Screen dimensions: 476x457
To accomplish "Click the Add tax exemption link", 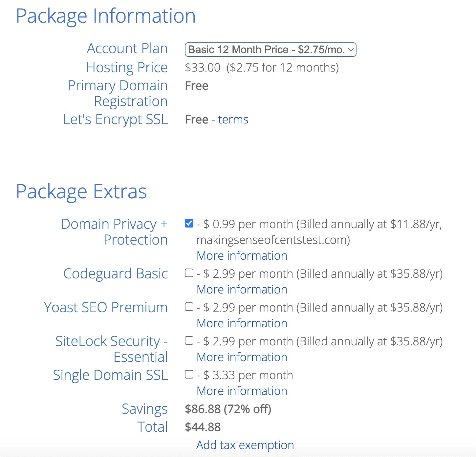I will pos(245,445).
